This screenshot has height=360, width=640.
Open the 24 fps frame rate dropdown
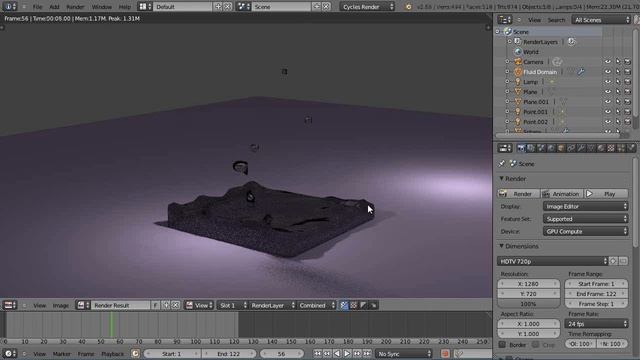(596, 324)
